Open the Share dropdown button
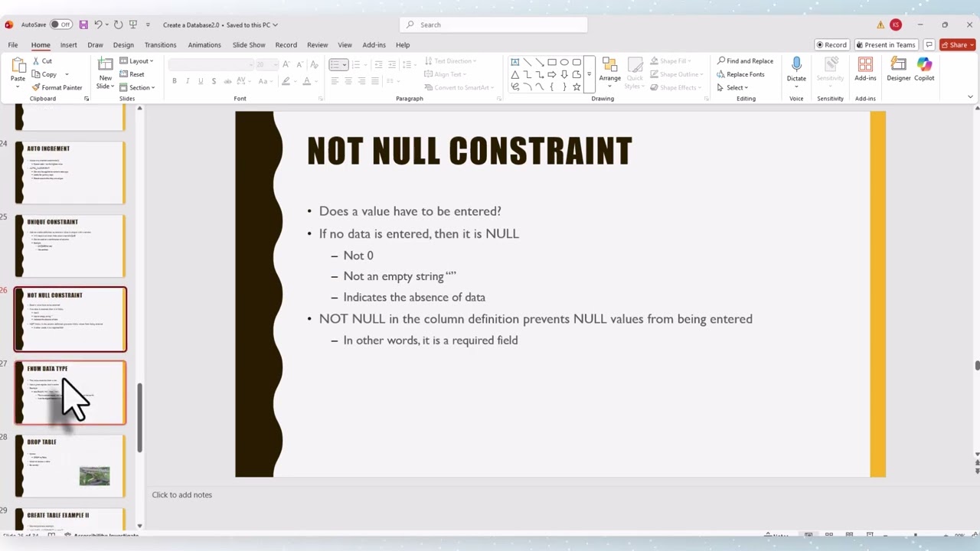Screen dimensions: 980x551 956,45
